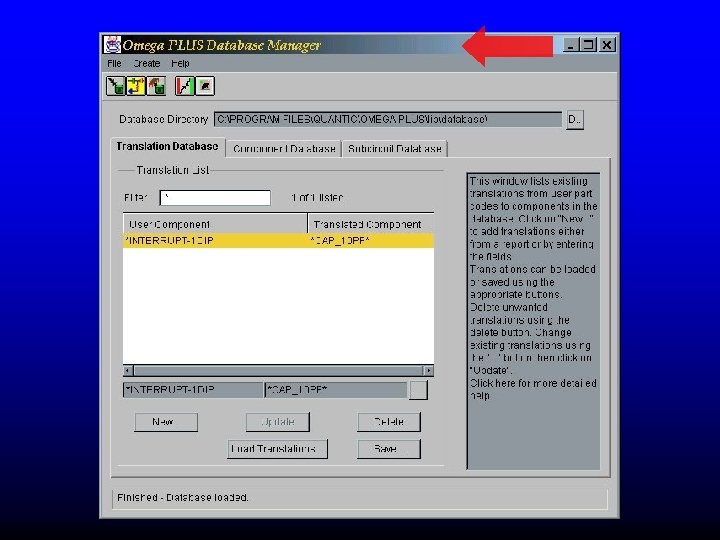This screenshot has height=540, width=720.
Task: Click the Save button
Action: (389, 449)
